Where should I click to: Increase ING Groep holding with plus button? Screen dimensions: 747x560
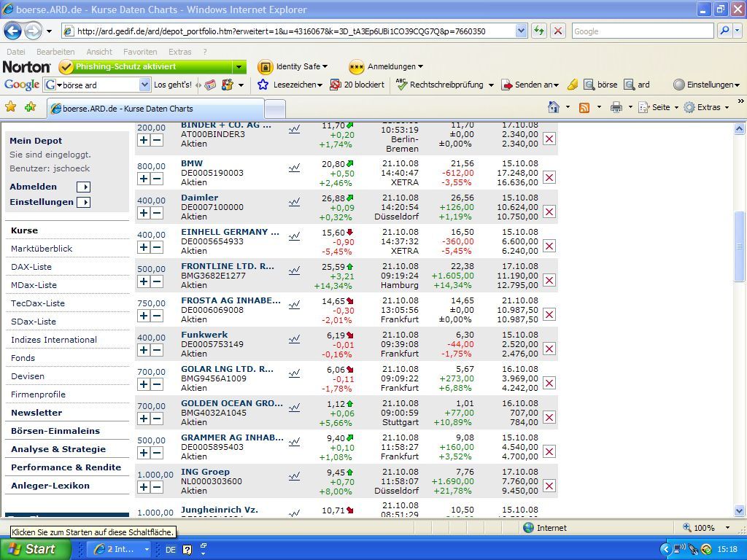144,487
